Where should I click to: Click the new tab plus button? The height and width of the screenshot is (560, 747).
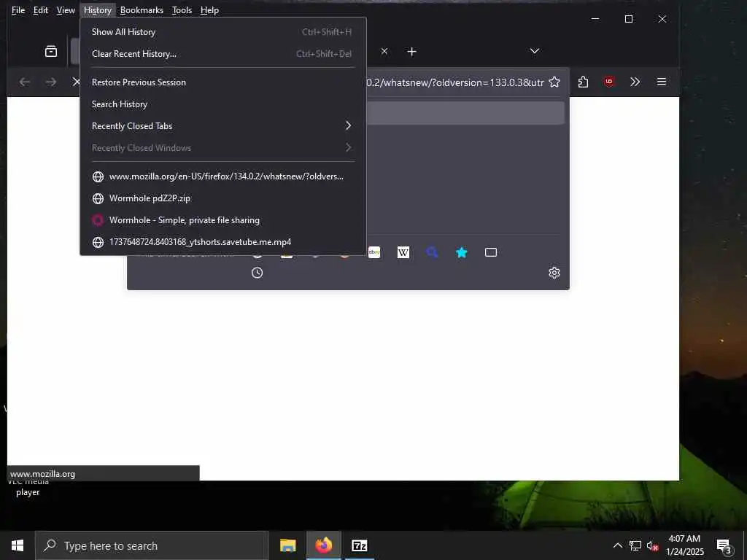(412, 52)
